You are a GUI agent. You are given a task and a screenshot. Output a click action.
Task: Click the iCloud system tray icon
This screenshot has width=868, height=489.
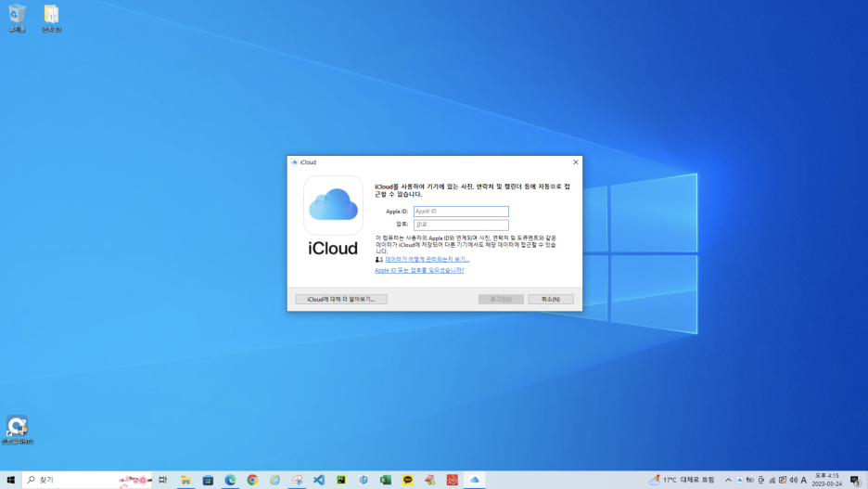pos(739,480)
